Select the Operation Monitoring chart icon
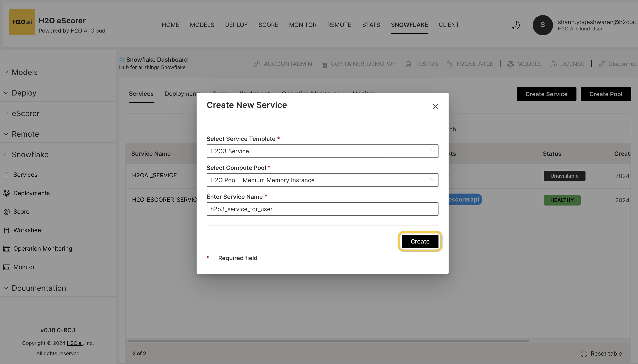The image size is (638, 364). [7, 249]
